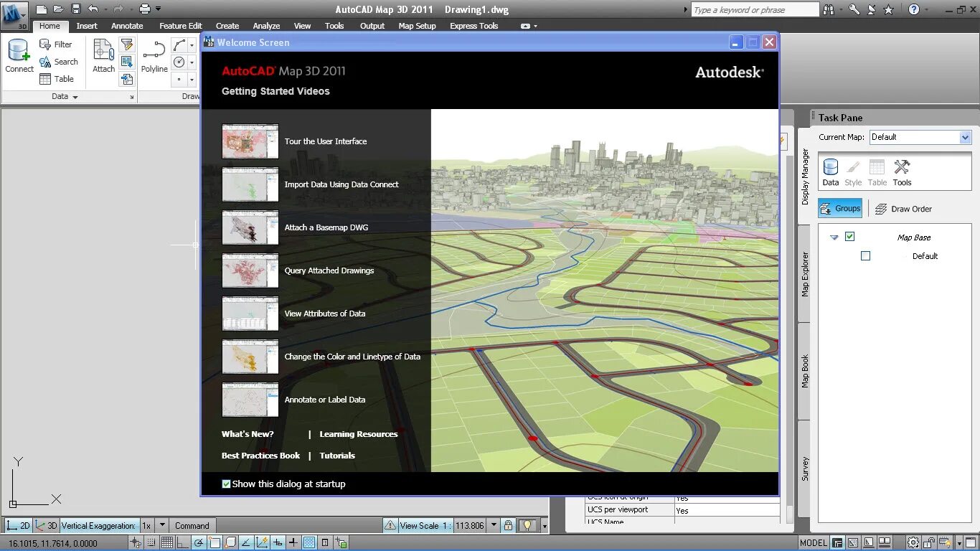Click the Data icon in Task Pane

[x=831, y=173]
